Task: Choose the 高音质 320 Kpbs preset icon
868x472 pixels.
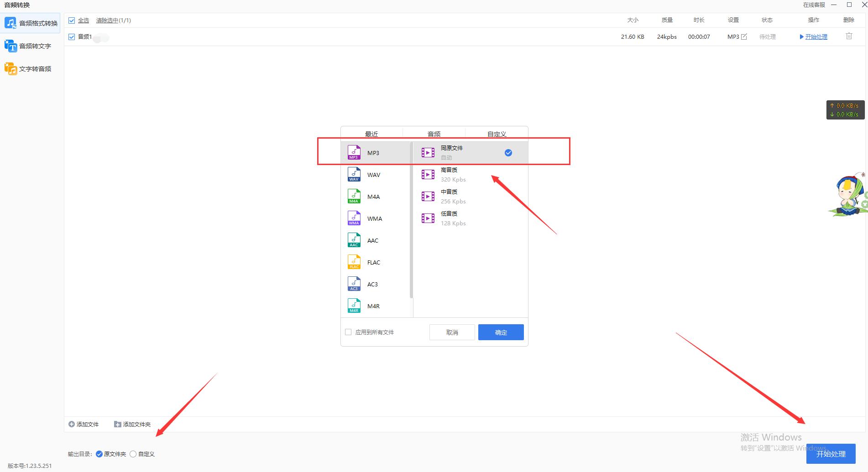Action: click(428, 175)
